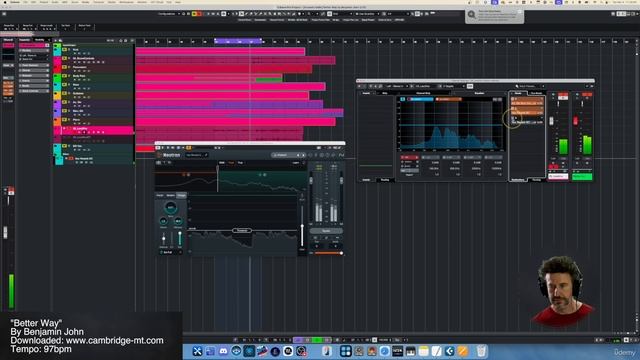
Task: Open the Sends tab in channel settings
Action: [518, 93]
